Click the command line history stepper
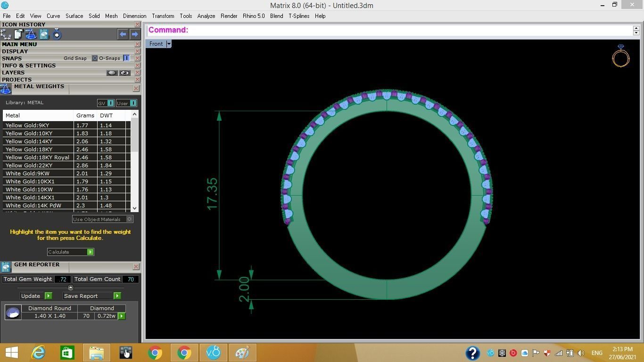 [x=636, y=30]
